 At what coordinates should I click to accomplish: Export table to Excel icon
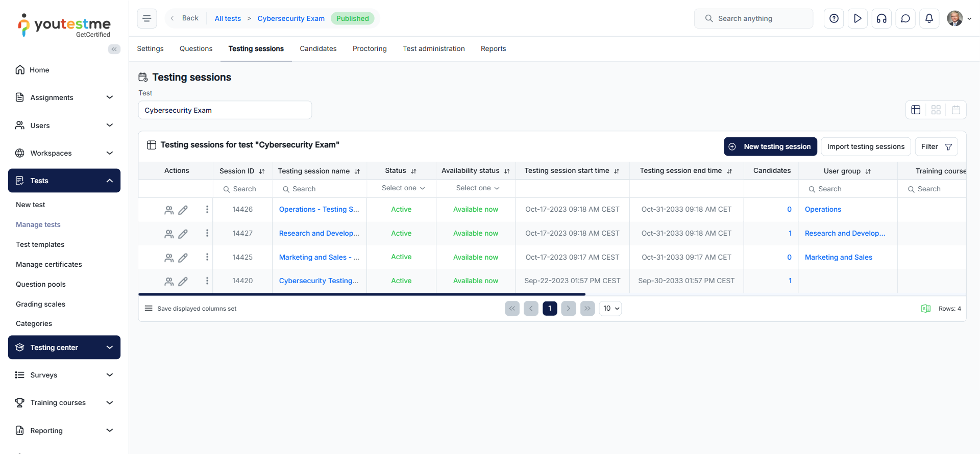[x=925, y=309]
